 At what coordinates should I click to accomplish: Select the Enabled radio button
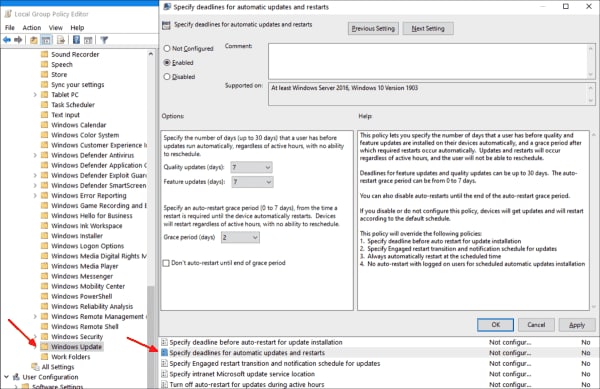[167, 62]
